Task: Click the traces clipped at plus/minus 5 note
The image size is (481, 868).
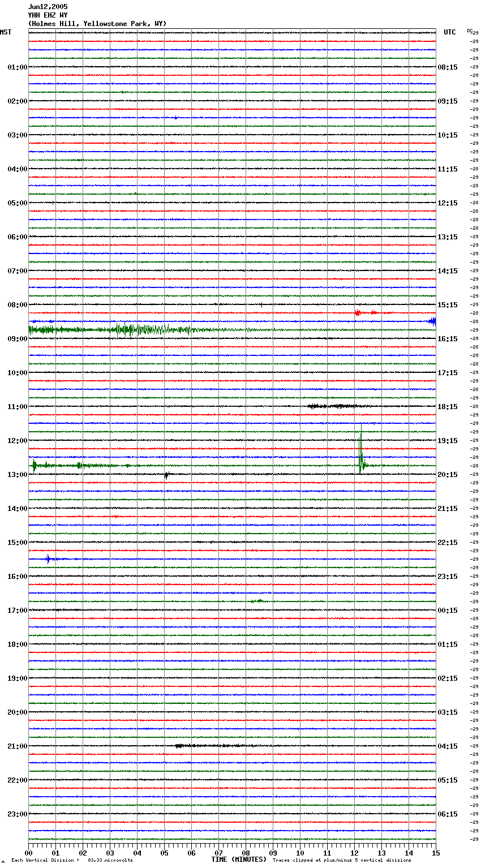Action: click(x=342, y=860)
